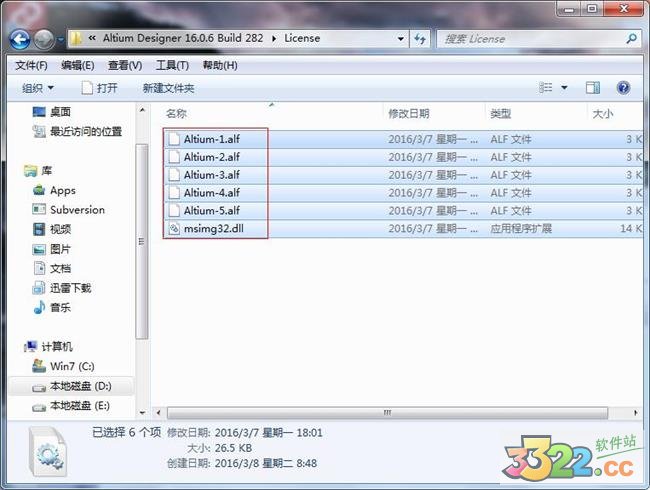Select 最近访问的位置 in navigation pane
The image size is (650, 490).
pyautogui.click(x=77, y=132)
